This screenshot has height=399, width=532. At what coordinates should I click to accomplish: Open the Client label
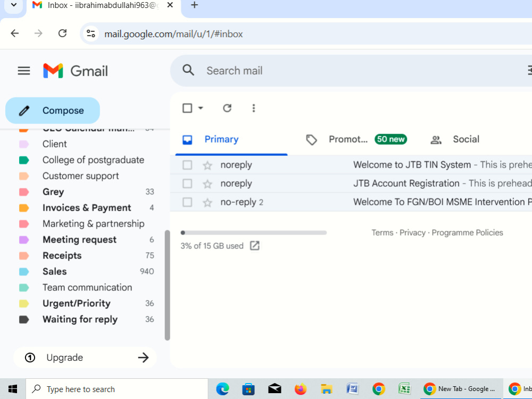click(x=55, y=144)
